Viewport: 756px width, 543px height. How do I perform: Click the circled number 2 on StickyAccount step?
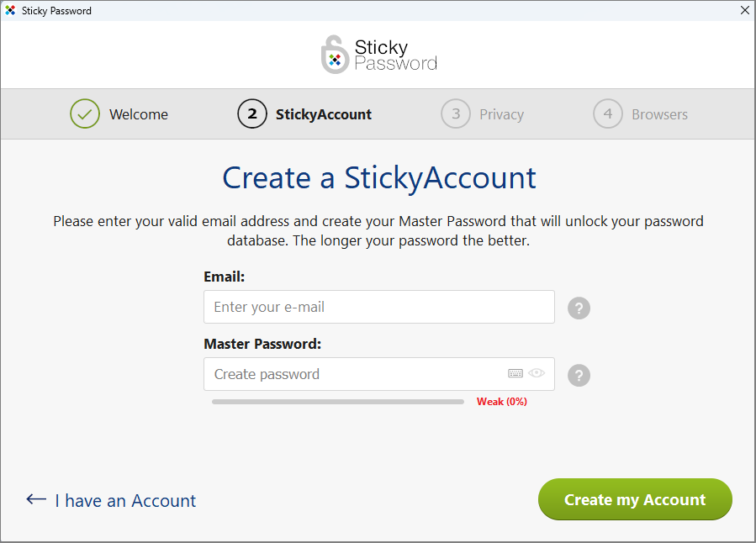click(x=252, y=113)
